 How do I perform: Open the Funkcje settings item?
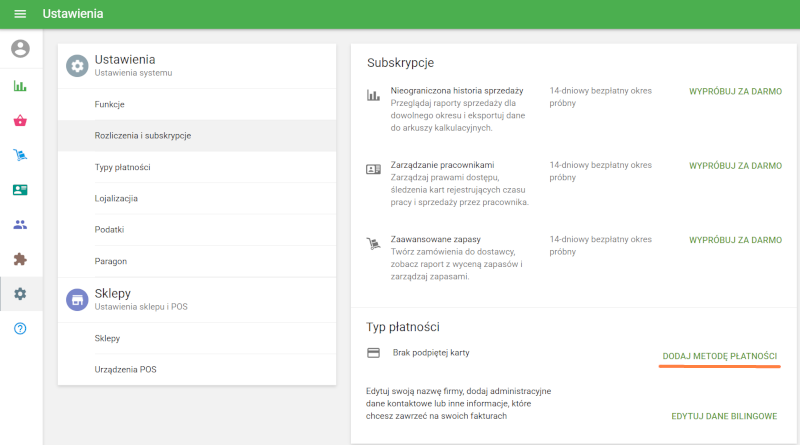coord(109,104)
